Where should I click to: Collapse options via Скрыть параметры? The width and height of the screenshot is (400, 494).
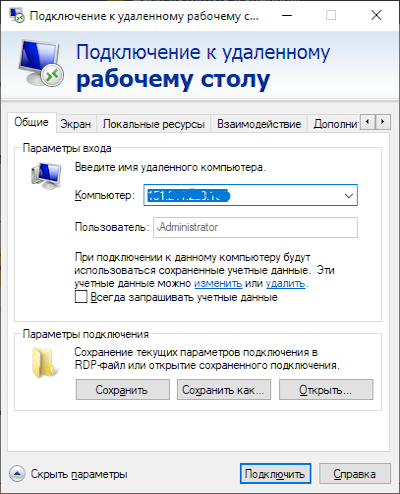point(79,474)
